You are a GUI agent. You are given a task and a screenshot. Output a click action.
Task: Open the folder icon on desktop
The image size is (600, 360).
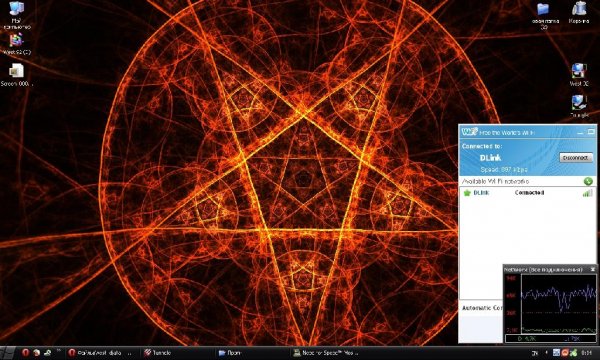point(545,16)
